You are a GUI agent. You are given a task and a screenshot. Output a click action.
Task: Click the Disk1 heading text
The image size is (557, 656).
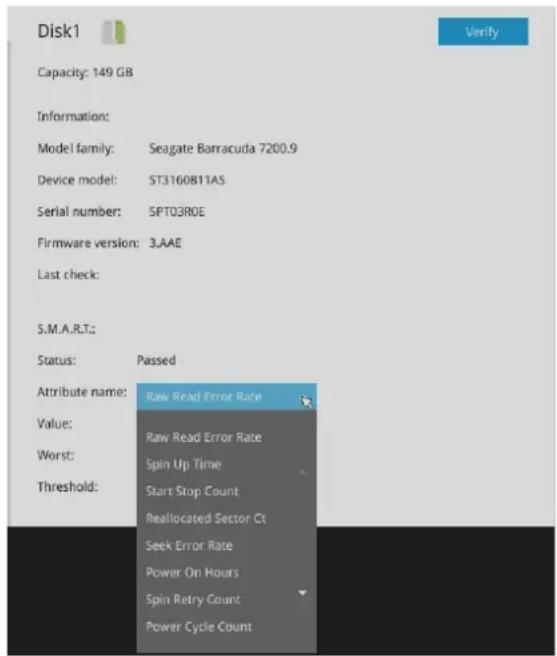tap(59, 31)
